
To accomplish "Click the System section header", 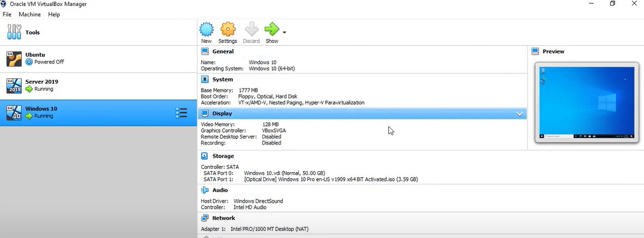I will [222, 79].
